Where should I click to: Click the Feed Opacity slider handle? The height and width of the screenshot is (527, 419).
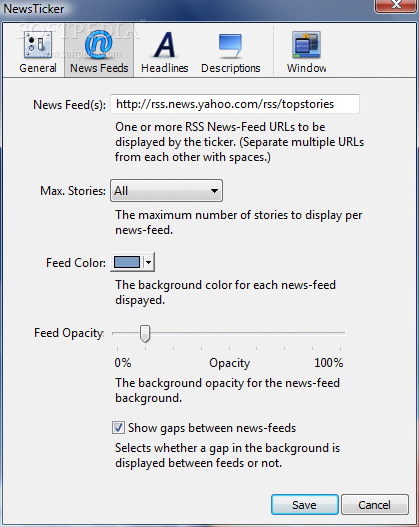click(x=145, y=334)
